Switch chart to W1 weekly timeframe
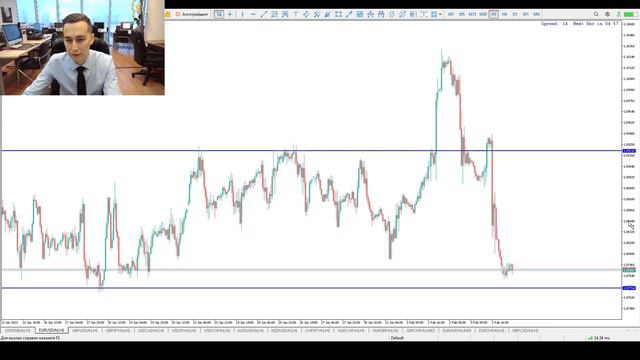Image resolution: width=640 pixels, height=360 pixels. click(526, 14)
